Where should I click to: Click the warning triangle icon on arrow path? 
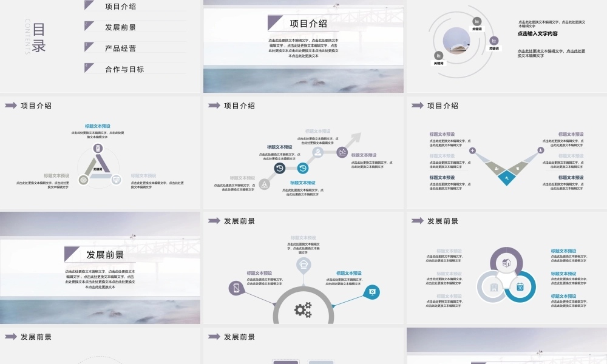(264, 184)
